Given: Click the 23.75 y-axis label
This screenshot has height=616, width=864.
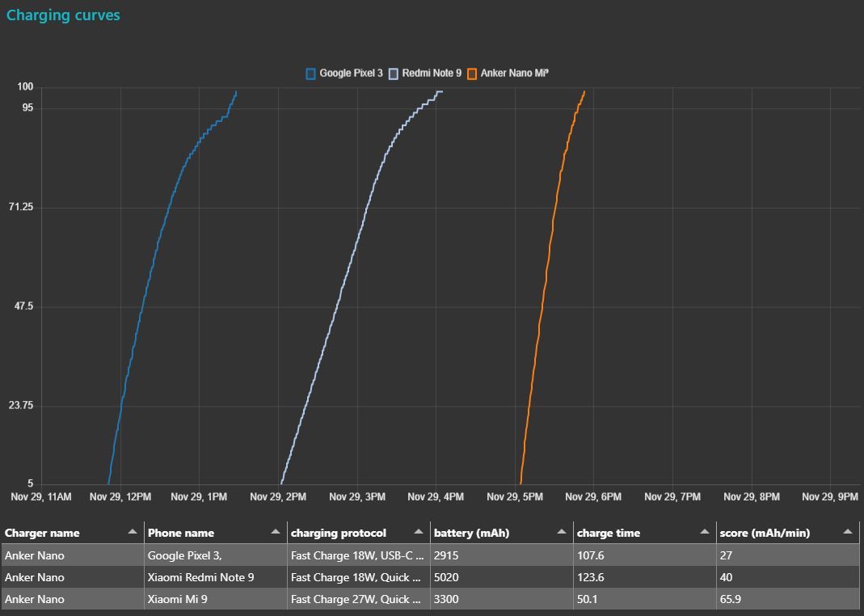Looking at the screenshot, I should point(21,406).
